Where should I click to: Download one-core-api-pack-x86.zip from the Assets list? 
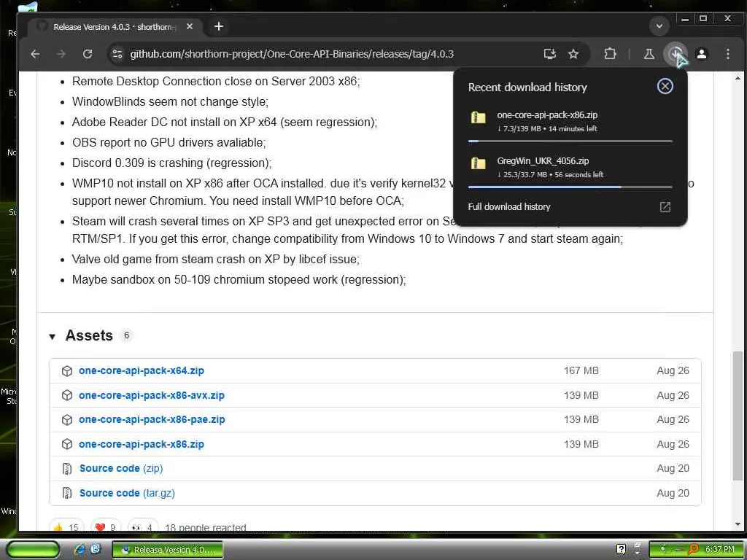click(141, 444)
